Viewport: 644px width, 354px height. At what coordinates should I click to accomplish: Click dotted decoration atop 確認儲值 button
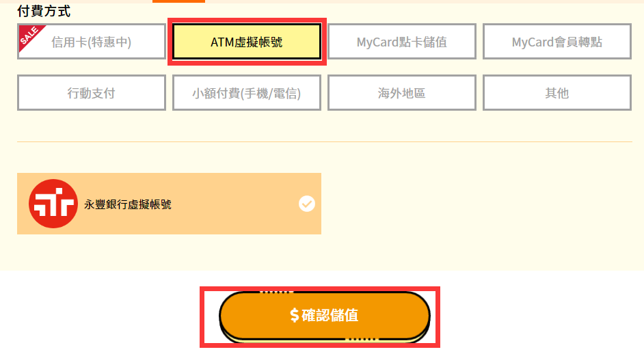coord(276,292)
